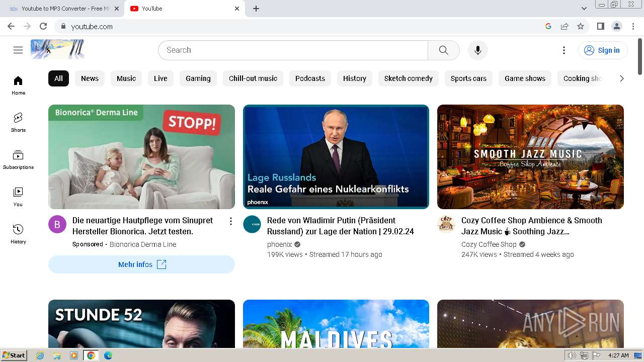This screenshot has height=362, width=644.
Task: Reload the YouTube page
Action: tap(43, 26)
